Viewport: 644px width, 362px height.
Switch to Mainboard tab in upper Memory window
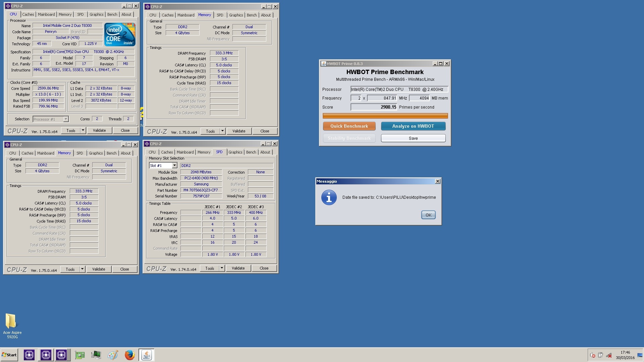point(186,15)
